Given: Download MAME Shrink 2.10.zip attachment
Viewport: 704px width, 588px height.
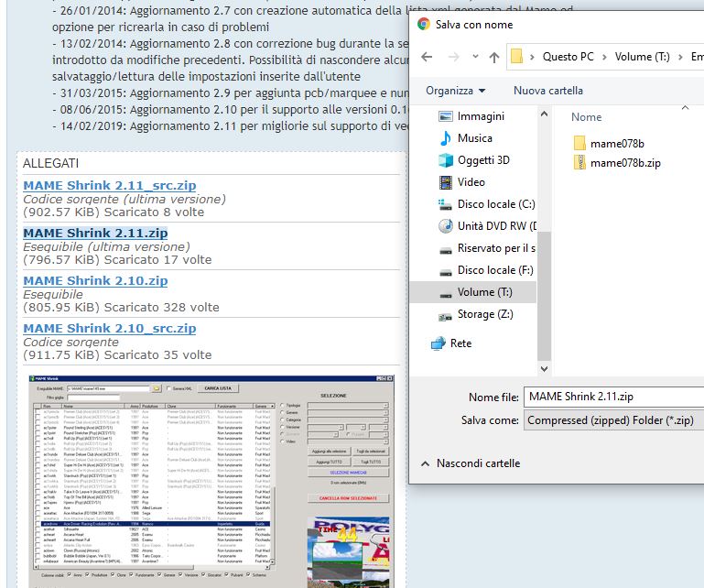Looking at the screenshot, I should tap(95, 281).
